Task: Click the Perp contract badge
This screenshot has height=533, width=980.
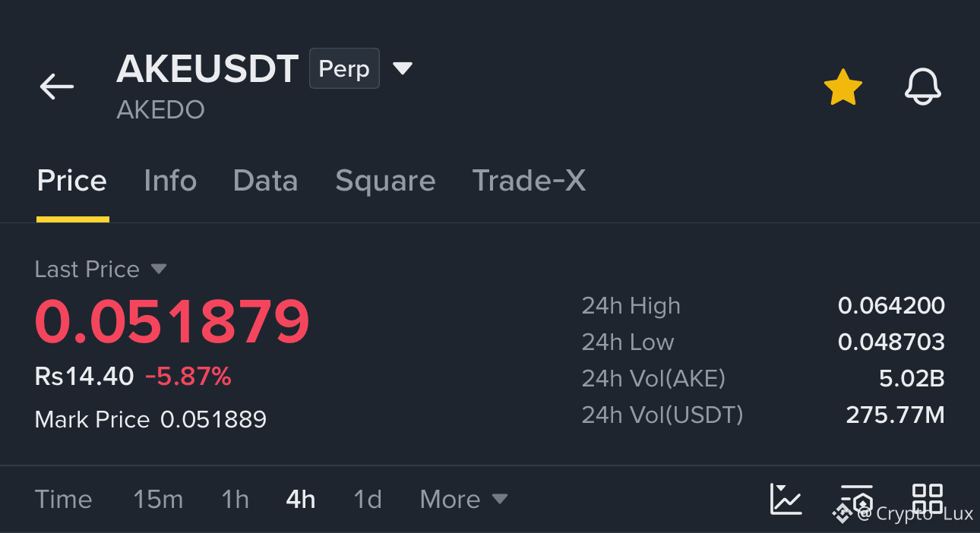Action: [x=344, y=68]
